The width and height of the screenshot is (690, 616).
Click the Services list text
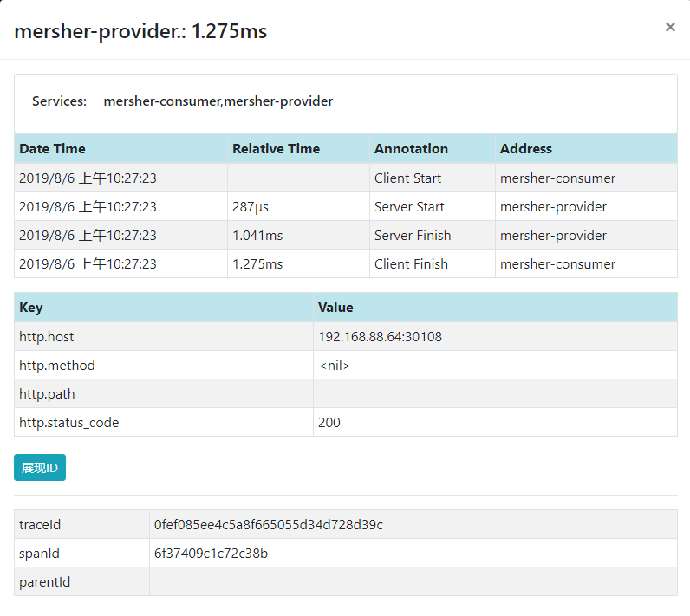click(x=218, y=101)
